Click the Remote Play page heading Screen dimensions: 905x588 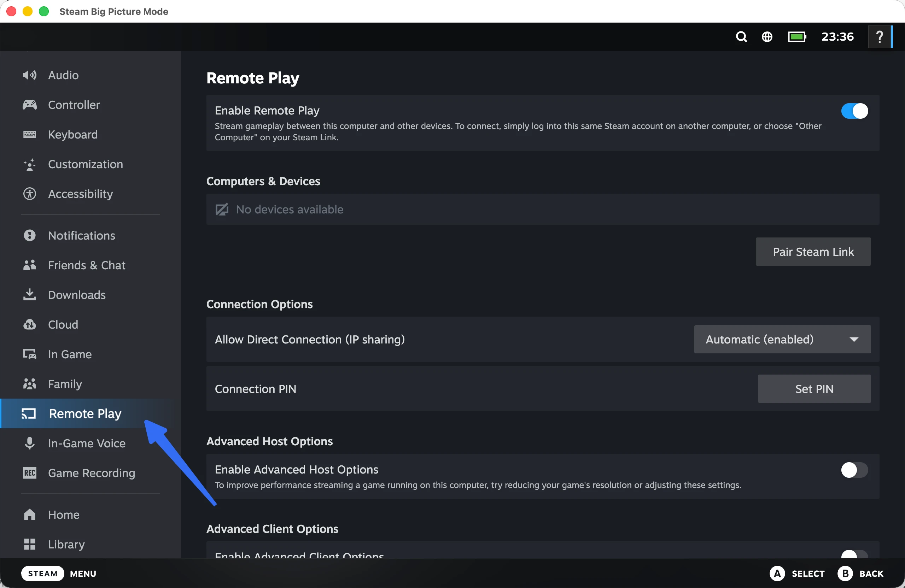[x=252, y=78]
